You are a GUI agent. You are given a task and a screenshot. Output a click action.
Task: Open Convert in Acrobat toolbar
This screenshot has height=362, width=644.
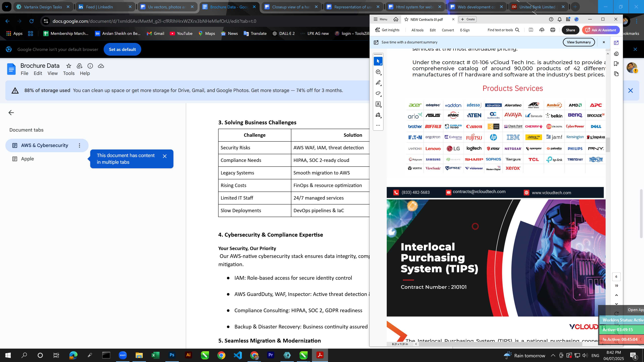pos(448,30)
